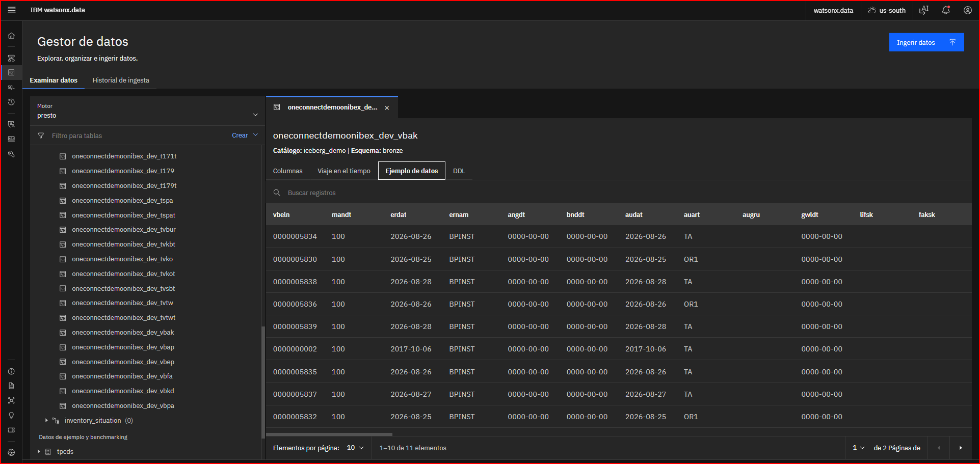The height and width of the screenshot is (464, 980).
Task: Open Infrastructure manager sidebar icon
Action: coord(11,58)
